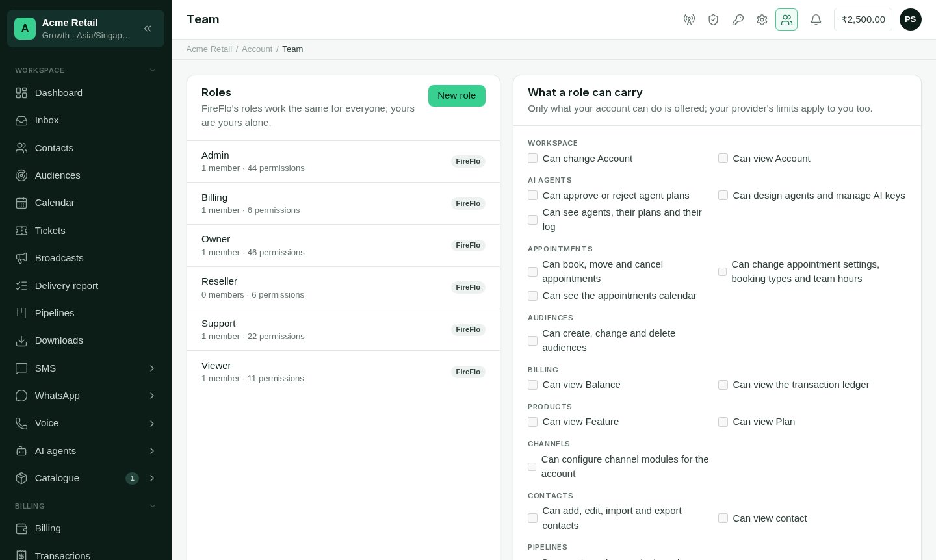Screen dimensions: 936x560
Task: Click the Broadcasts megaphone icon
Action: click(x=21, y=258)
